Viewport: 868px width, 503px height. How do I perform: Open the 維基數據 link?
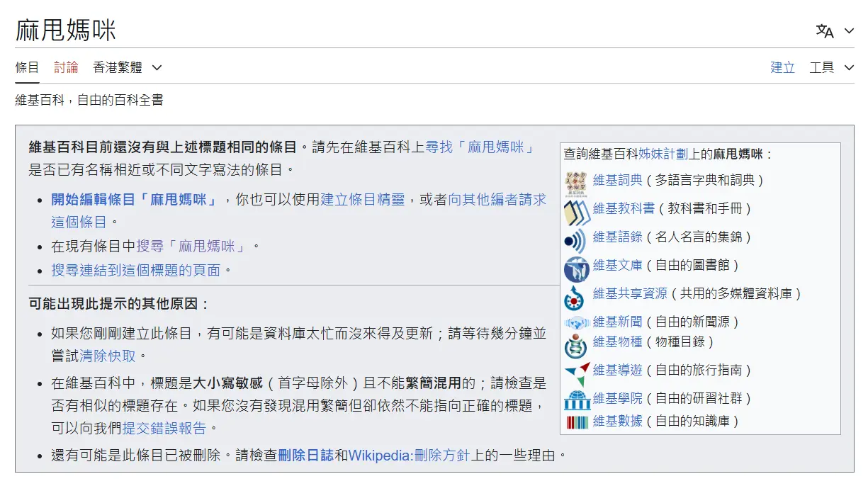tap(618, 421)
